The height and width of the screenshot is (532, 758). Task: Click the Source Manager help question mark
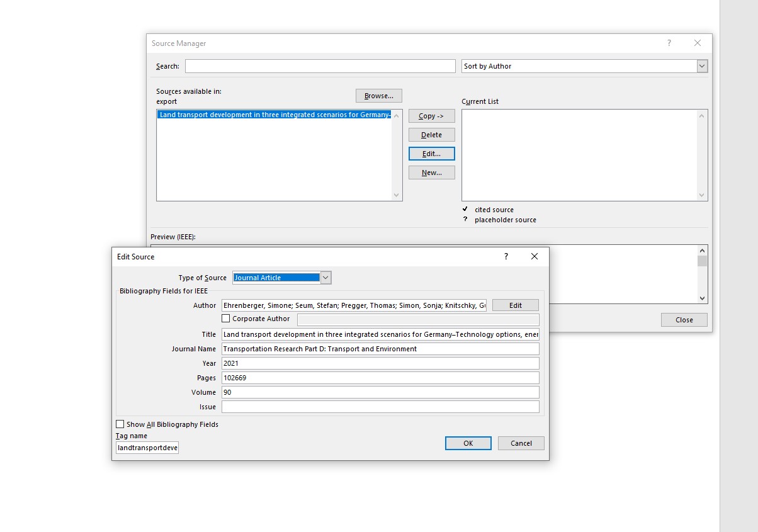[669, 43]
